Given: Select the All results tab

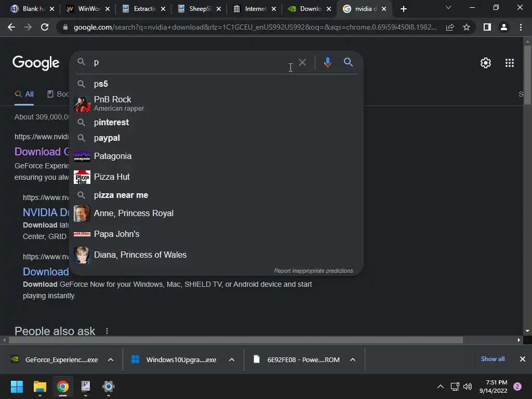Looking at the screenshot, I should [24, 95].
